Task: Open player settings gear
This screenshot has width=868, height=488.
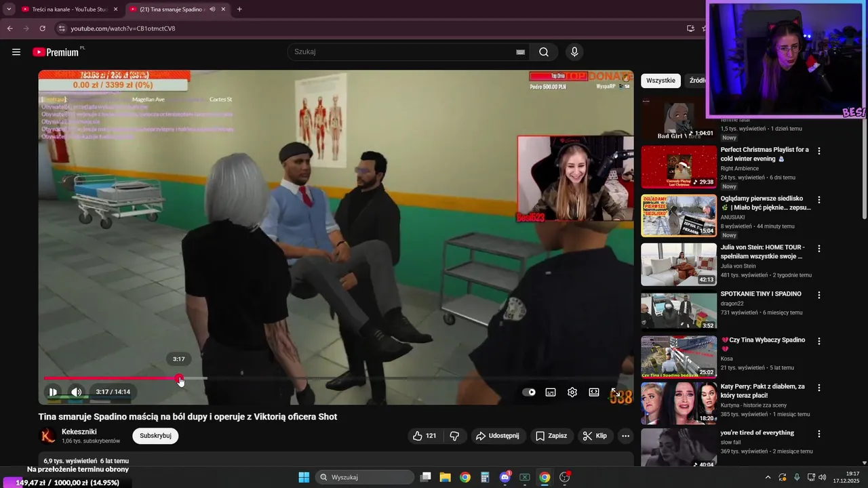Action: pyautogui.click(x=572, y=392)
